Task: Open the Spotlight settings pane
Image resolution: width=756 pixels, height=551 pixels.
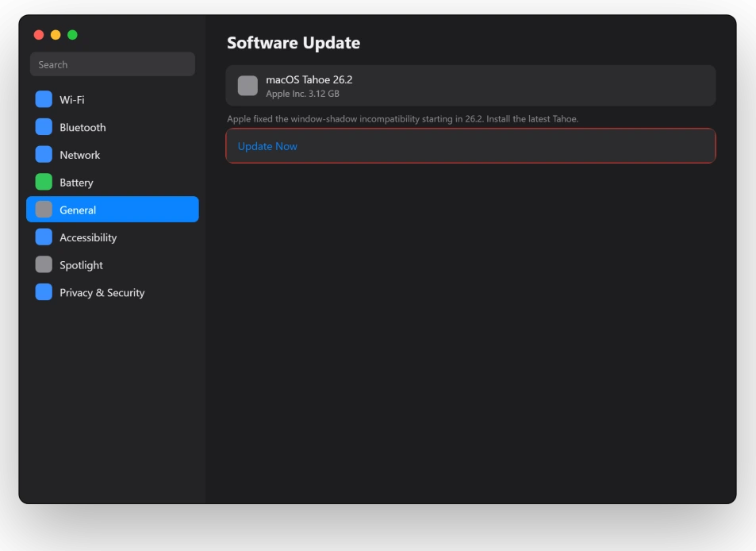Action: pyautogui.click(x=113, y=264)
